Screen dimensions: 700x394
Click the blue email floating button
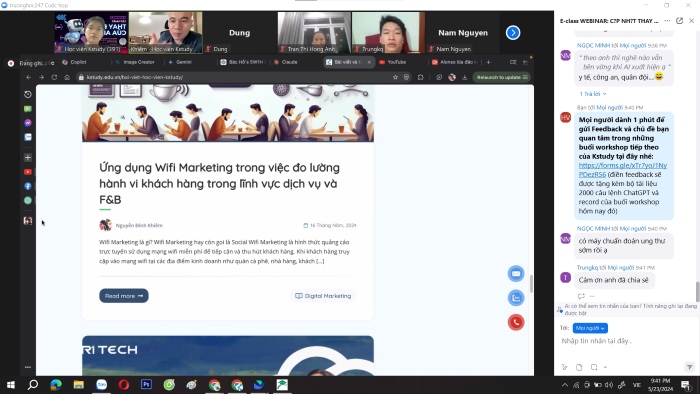[x=516, y=274]
